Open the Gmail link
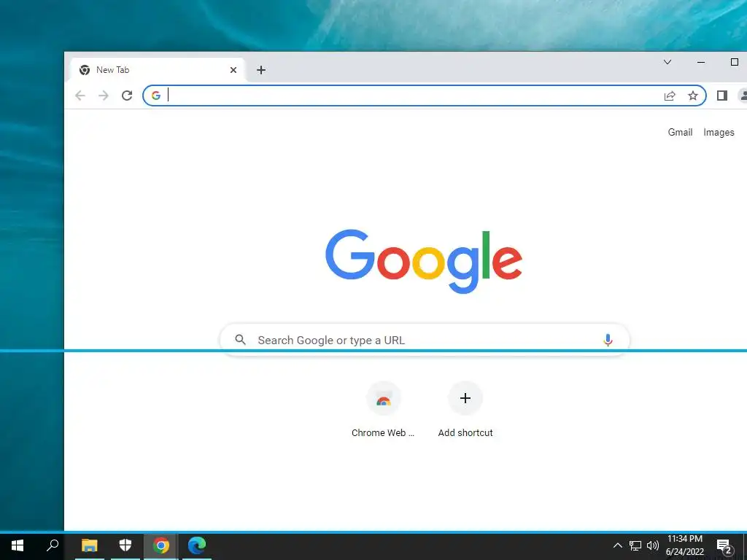This screenshot has height=560, width=747. tap(680, 133)
